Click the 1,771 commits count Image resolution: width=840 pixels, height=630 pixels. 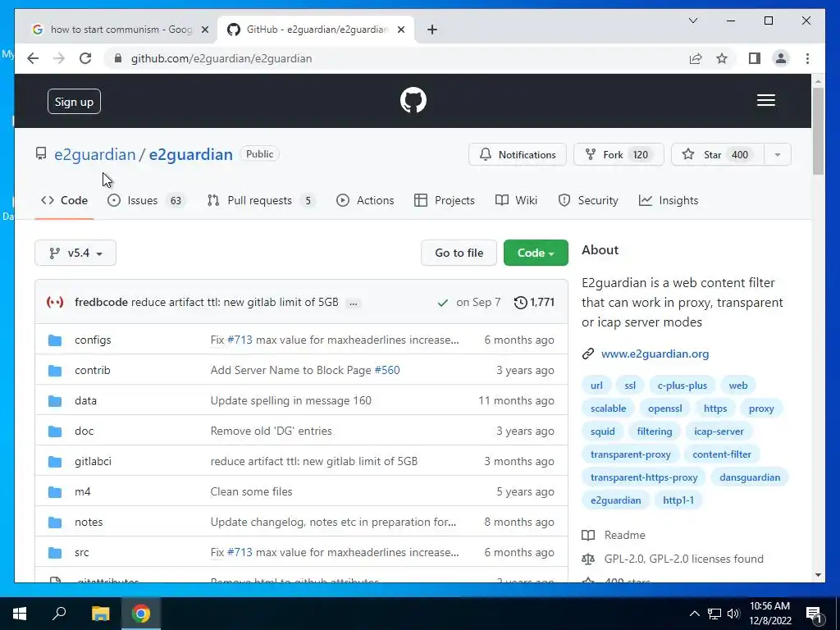542,303
